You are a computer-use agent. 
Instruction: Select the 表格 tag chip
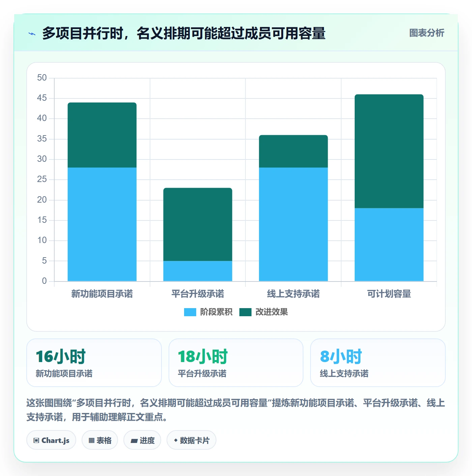[x=100, y=440]
